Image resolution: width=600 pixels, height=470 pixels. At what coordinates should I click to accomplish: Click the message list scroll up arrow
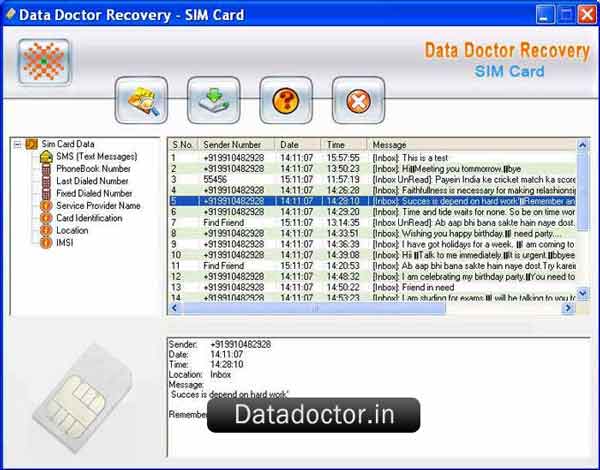click(x=582, y=145)
